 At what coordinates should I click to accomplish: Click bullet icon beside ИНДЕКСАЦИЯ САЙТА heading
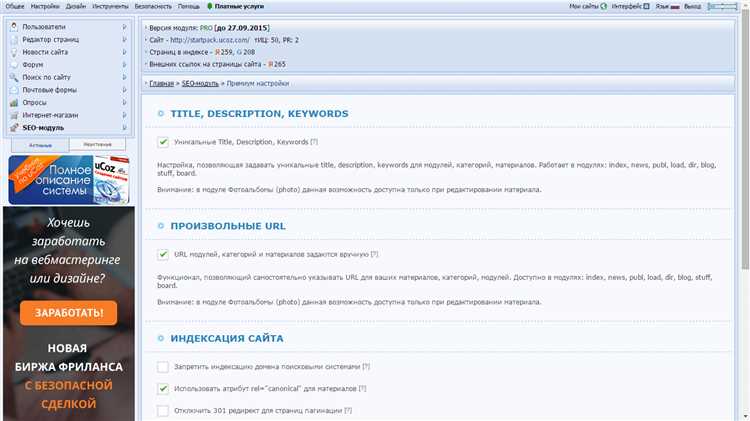pyautogui.click(x=161, y=338)
